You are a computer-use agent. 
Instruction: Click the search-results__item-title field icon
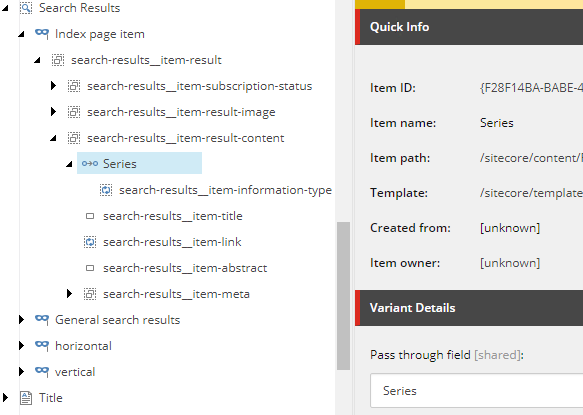(90, 216)
